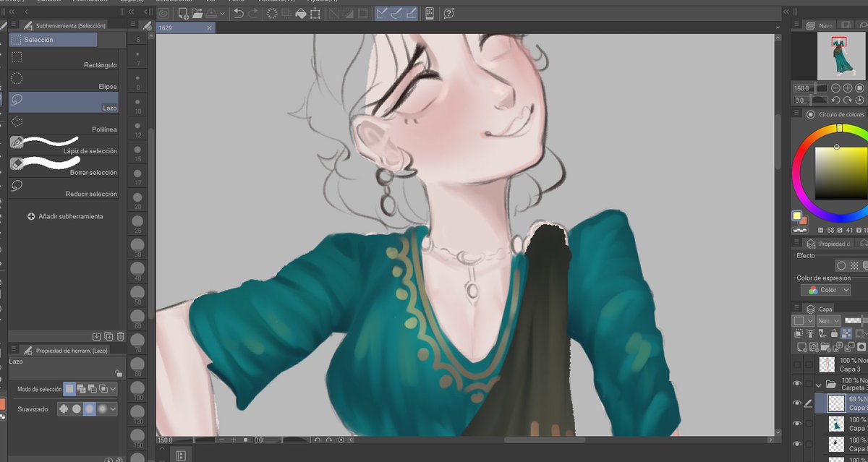Select brush size 100 preset
868x462 pixels.
[x=137, y=389]
